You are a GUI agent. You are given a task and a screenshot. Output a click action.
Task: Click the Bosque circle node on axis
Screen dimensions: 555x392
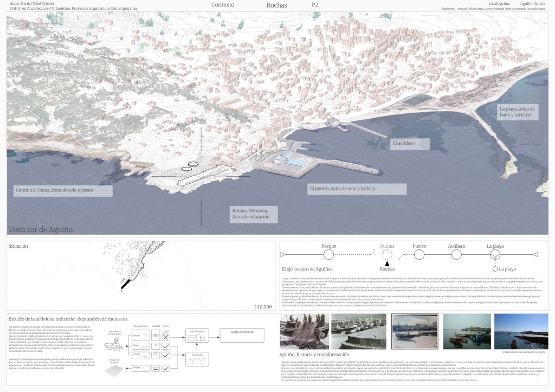coord(329,255)
